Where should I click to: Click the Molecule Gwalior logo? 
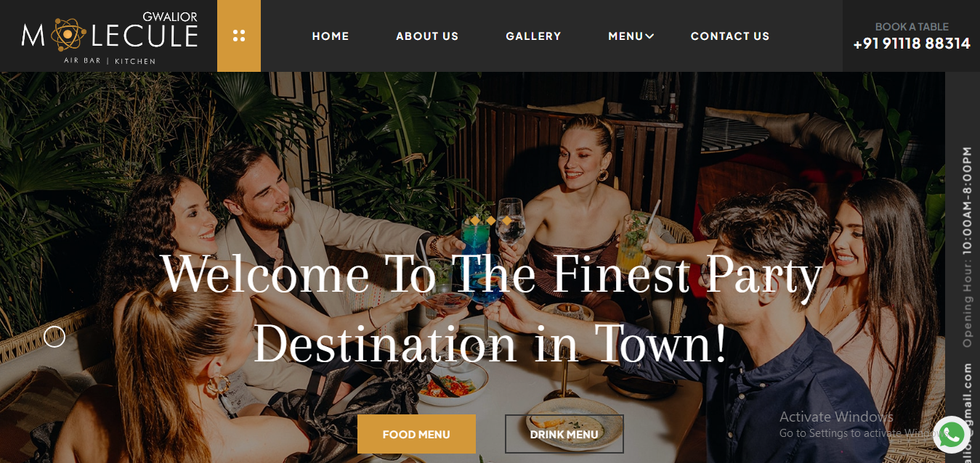(110, 36)
